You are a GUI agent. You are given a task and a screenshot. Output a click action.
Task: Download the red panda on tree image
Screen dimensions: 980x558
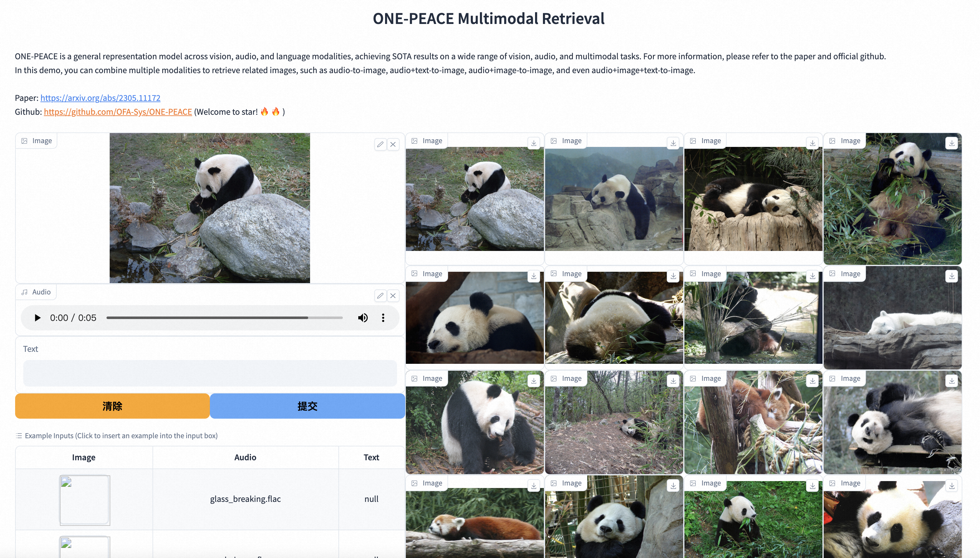(812, 381)
